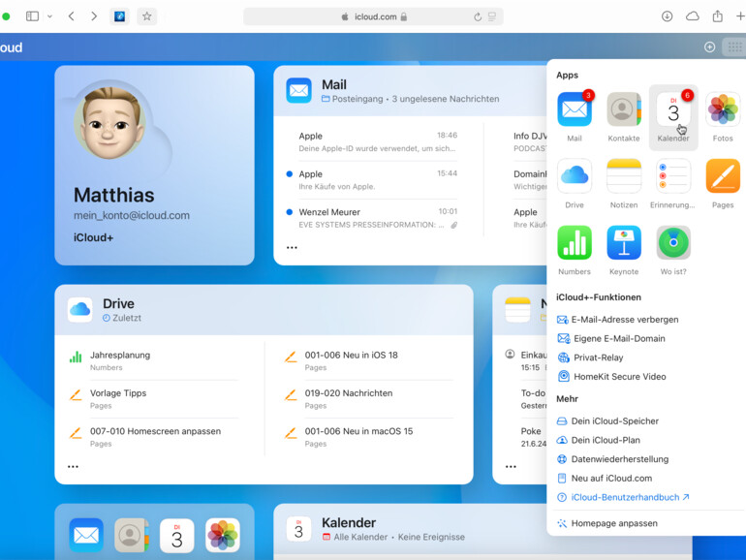Open 007-010 Homescreen anpassen file

[153, 437]
